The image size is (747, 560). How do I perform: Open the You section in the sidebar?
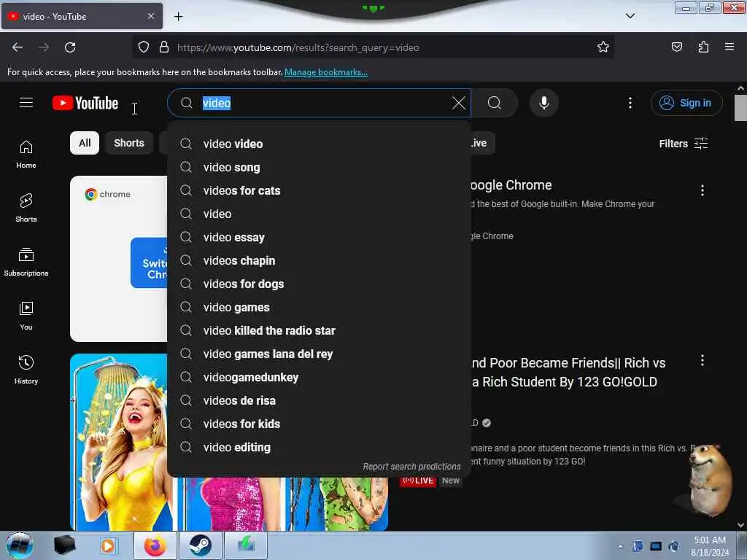click(x=26, y=316)
